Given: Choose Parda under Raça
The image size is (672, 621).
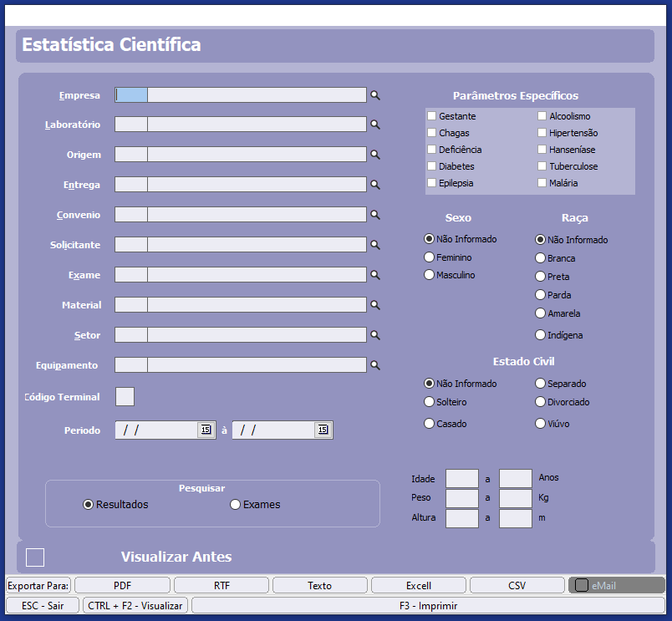Looking at the screenshot, I should (541, 295).
